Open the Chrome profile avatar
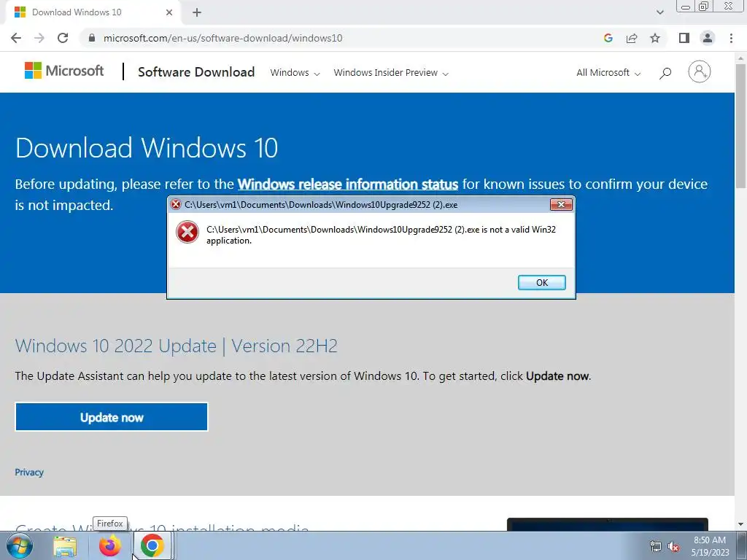The image size is (747, 560). coord(708,38)
